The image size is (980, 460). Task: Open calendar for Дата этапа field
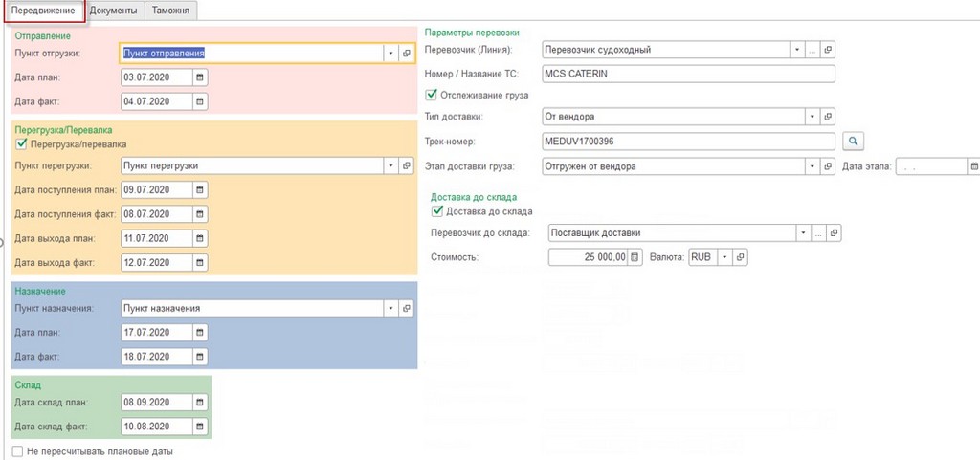coord(973,166)
